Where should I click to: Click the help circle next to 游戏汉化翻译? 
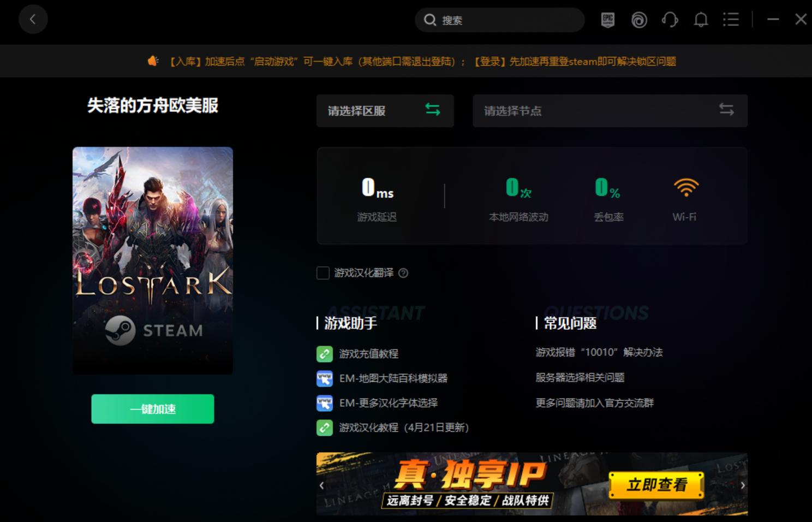(x=403, y=273)
